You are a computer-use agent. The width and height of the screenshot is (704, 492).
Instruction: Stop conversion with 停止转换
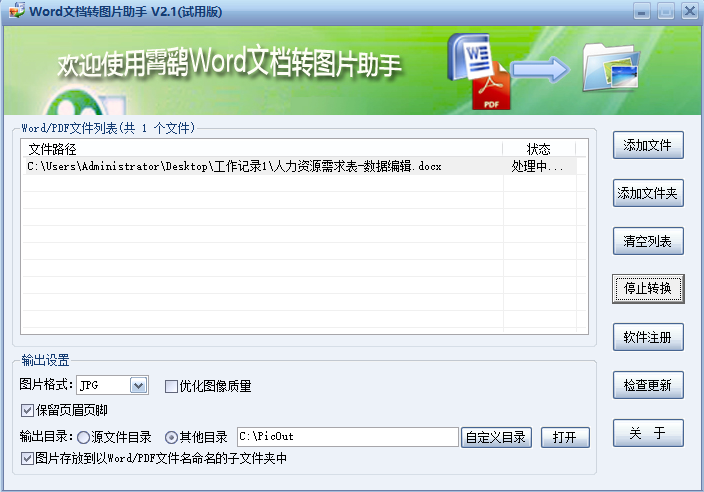[x=648, y=289]
